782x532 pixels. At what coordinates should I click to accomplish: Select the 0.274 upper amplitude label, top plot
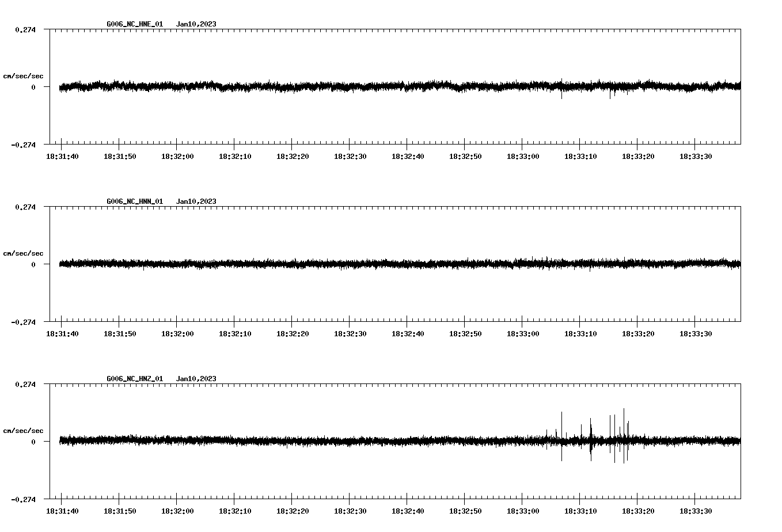[25, 28]
